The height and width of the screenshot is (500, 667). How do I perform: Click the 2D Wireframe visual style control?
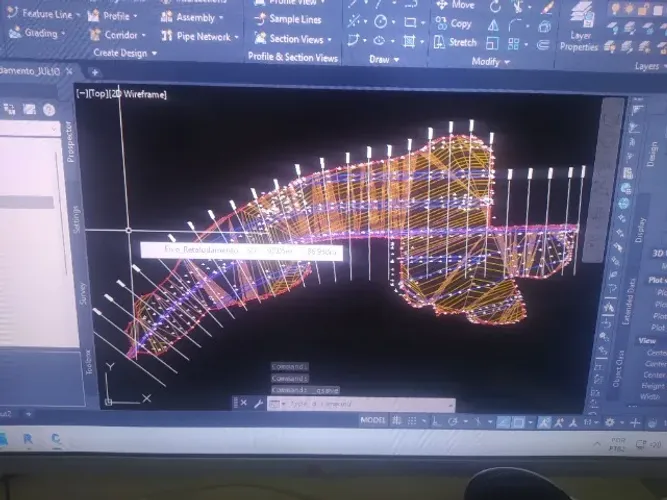138,94
